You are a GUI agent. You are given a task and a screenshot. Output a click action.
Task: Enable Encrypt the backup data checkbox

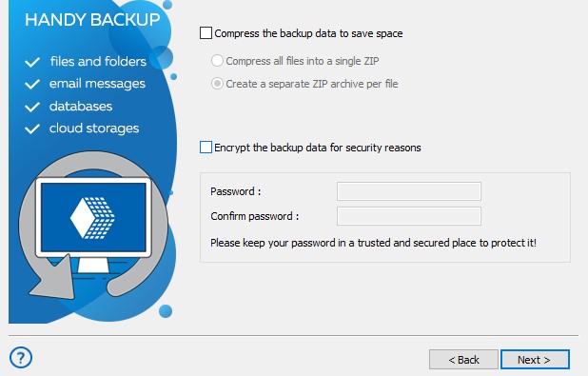[206, 148]
